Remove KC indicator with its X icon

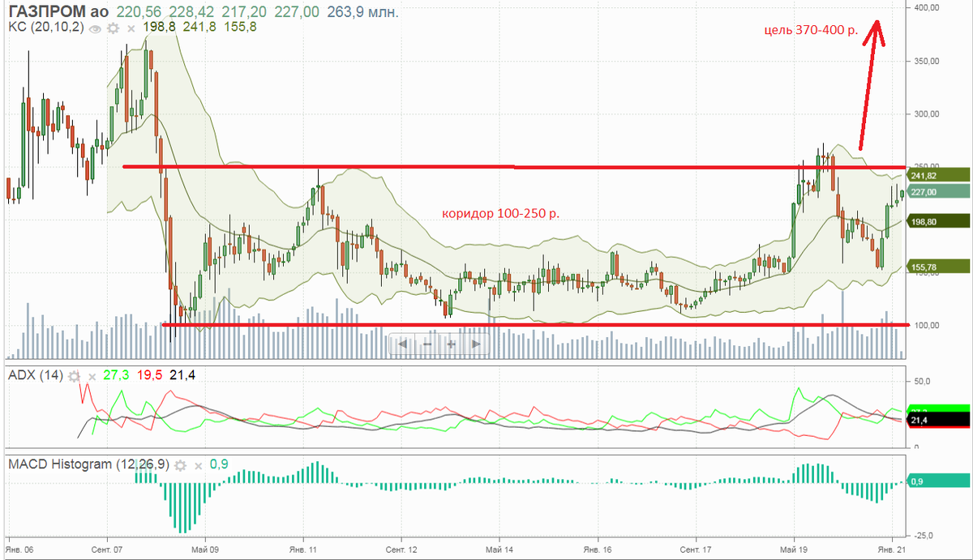[x=131, y=29]
